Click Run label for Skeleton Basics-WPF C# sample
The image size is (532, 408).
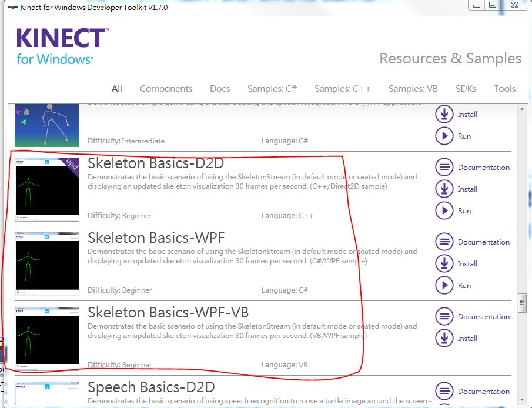(x=464, y=286)
